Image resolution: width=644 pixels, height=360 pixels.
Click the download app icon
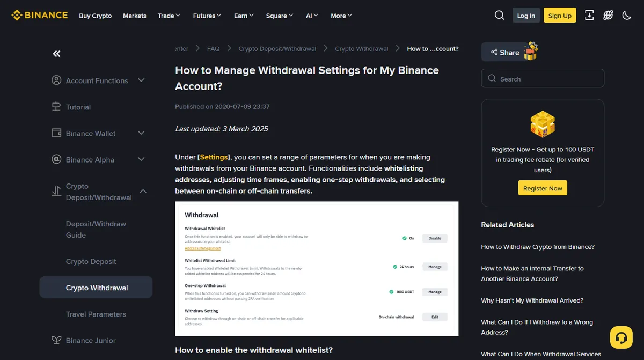pos(589,16)
